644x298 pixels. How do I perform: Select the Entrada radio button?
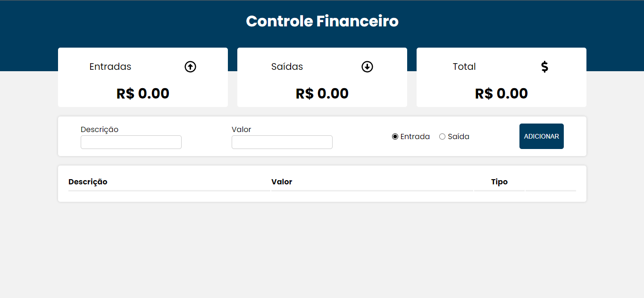[x=395, y=137]
